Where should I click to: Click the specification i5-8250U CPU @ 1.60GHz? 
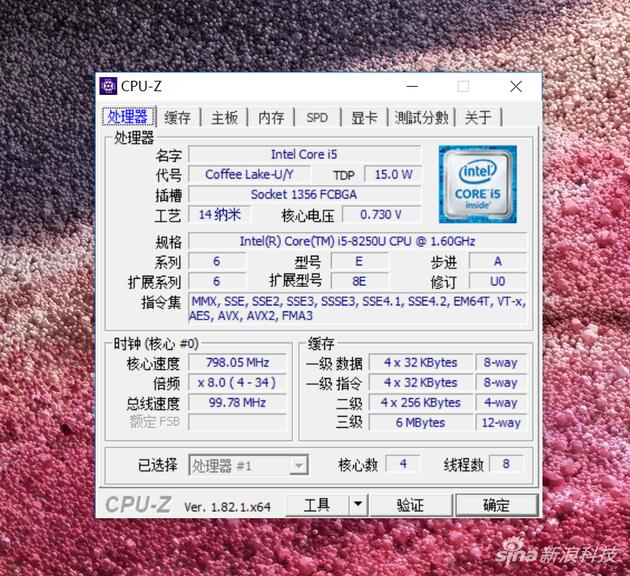click(x=357, y=241)
